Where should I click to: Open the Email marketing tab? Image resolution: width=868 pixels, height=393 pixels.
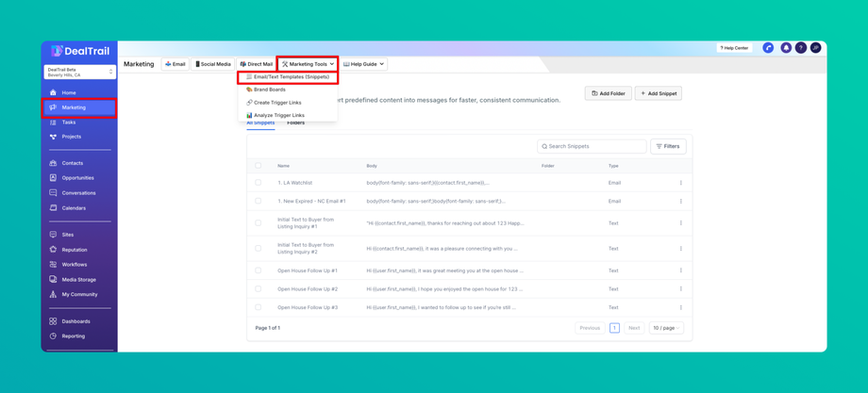pyautogui.click(x=175, y=64)
